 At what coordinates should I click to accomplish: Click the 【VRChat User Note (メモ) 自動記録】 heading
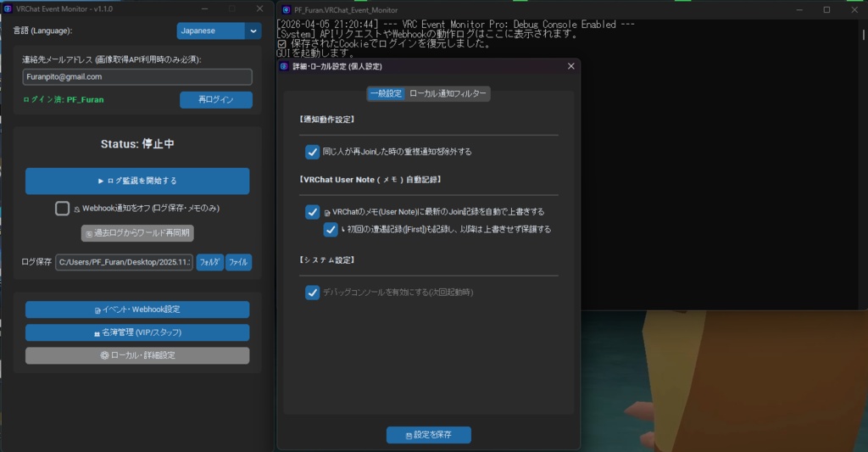pos(370,180)
